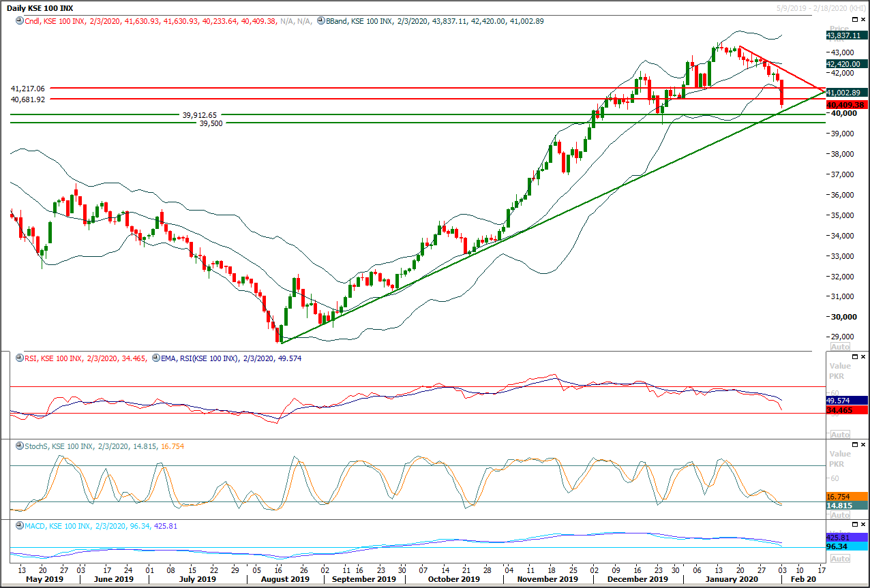Click the maximize icon on the price chart panel
Image resolution: width=870 pixels, height=588 pixels.
click(854, 19)
